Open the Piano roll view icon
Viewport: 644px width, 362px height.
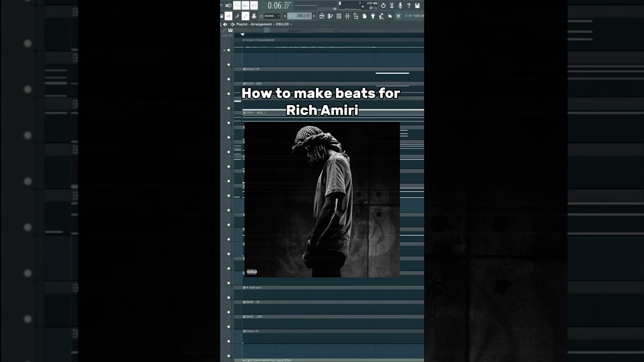[x=330, y=16]
